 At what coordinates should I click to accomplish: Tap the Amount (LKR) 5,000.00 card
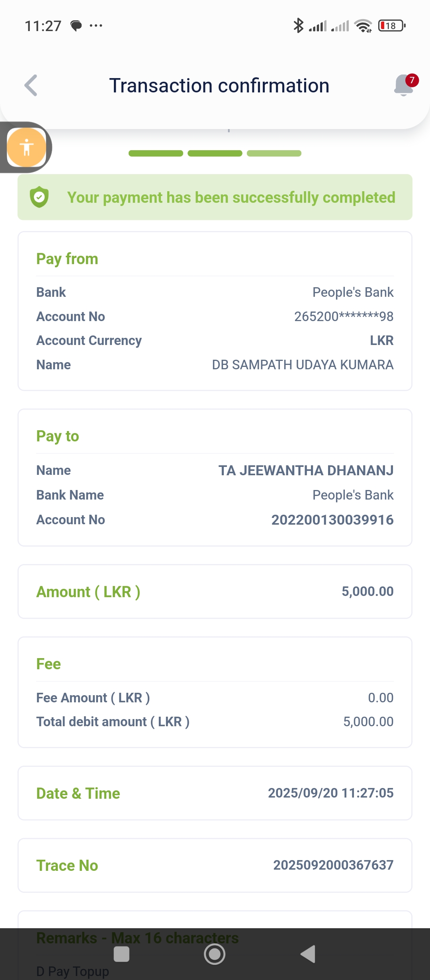pyautogui.click(x=215, y=592)
